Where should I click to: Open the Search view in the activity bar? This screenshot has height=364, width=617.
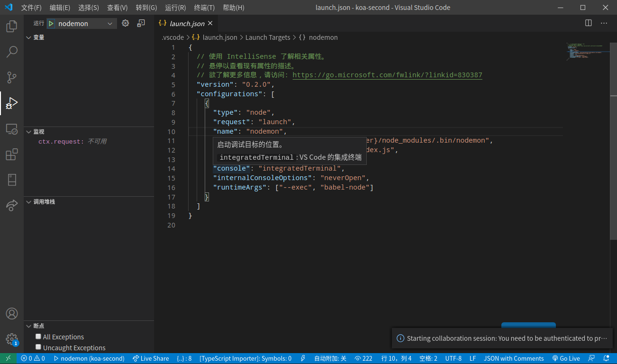(x=12, y=52)
